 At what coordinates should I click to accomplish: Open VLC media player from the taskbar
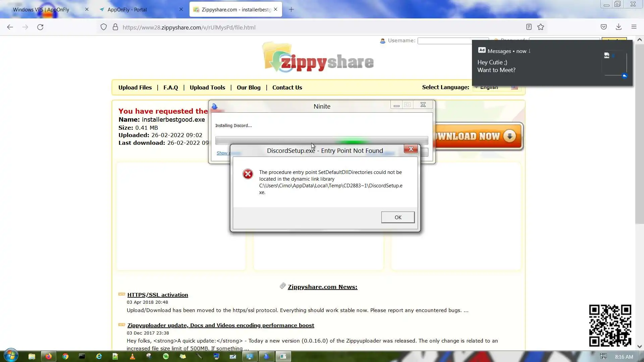(132, 356)
